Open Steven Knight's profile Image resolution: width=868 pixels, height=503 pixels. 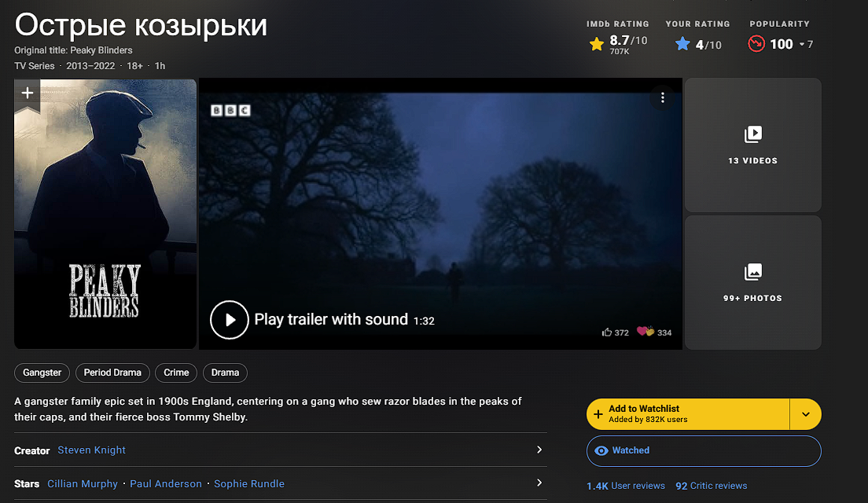[91, 450]
